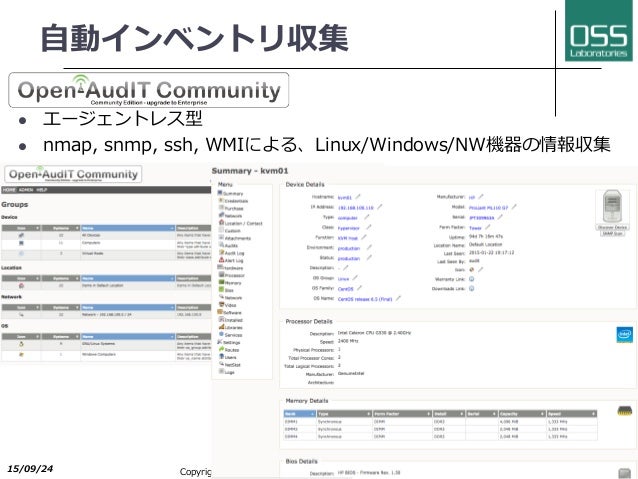Select Logs in the device Menu

point(229,372)
